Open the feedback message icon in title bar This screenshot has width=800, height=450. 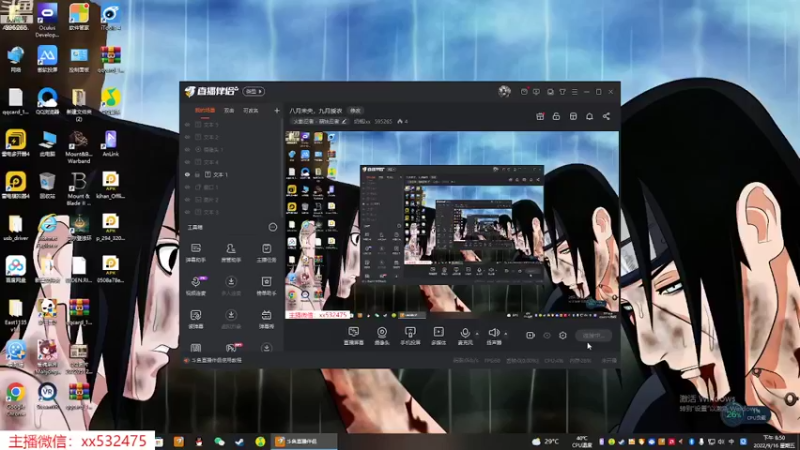(x=536, y=92)
